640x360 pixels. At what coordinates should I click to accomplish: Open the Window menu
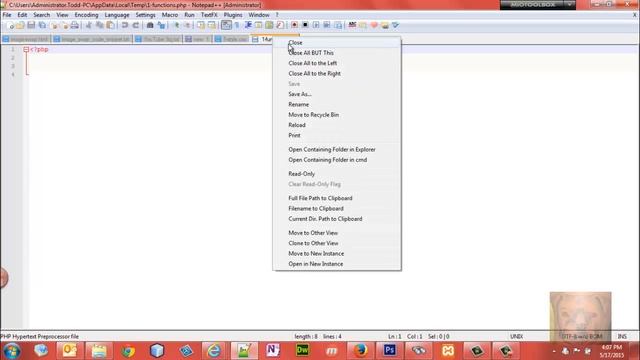pyautogui.click(x=259, y=15)
